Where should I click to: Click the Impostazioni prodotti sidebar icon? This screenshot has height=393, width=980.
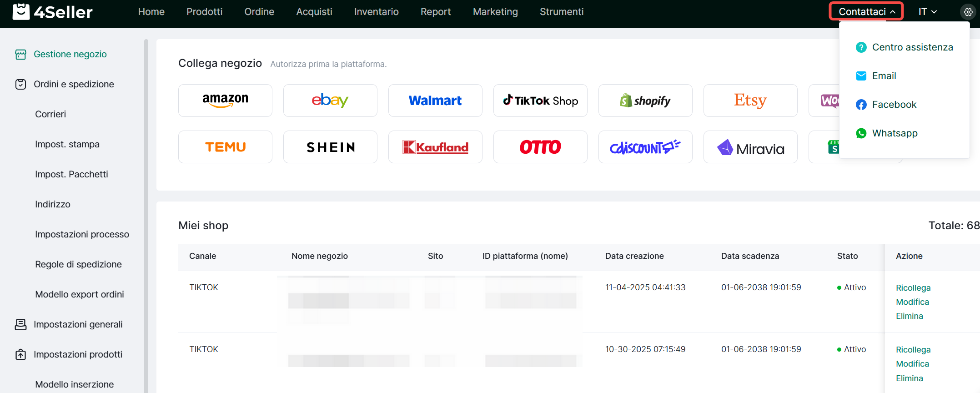20,354
